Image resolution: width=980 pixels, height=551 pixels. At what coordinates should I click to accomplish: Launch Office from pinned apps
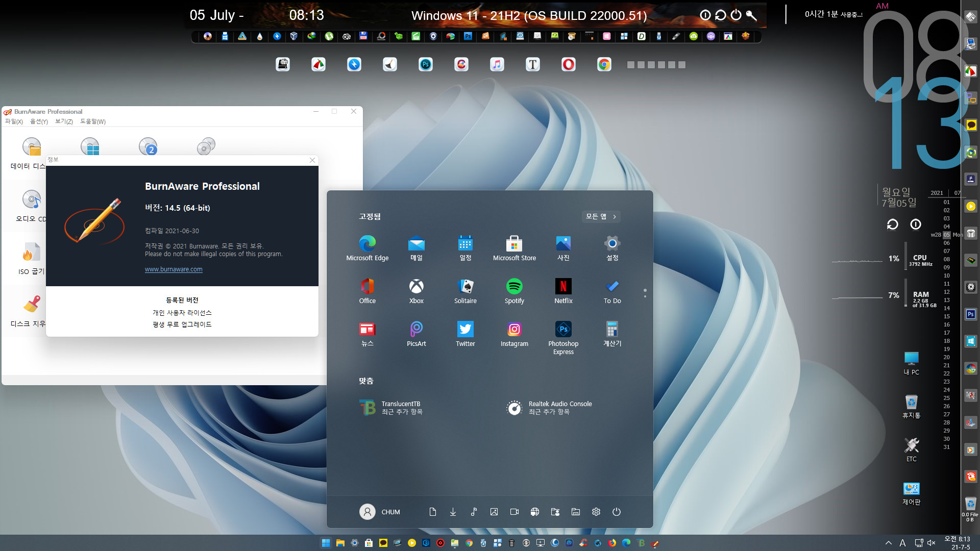coord(367,291)
